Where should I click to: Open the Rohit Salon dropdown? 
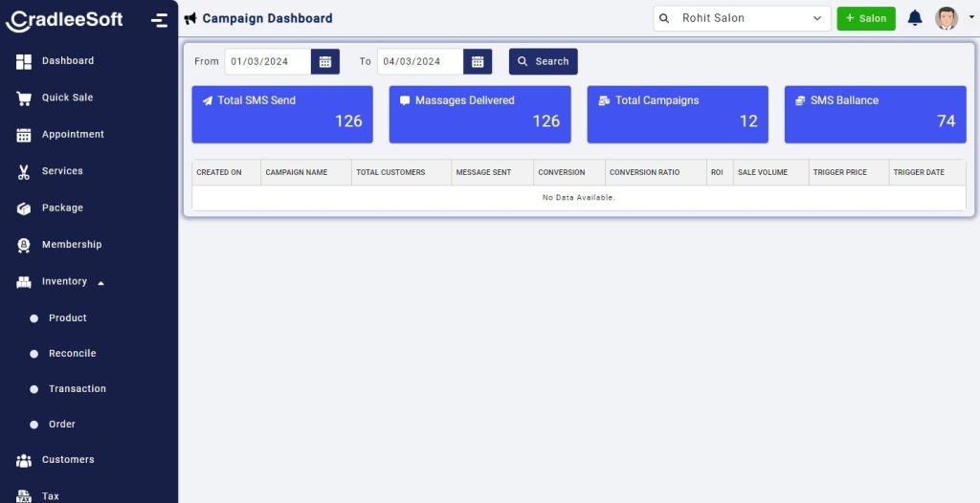[742, 18]
